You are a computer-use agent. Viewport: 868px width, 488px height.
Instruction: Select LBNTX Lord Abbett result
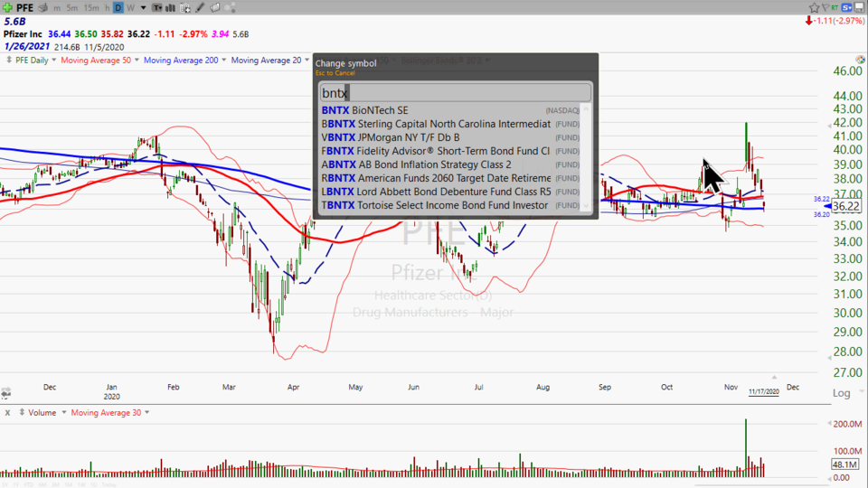(450, 192)
